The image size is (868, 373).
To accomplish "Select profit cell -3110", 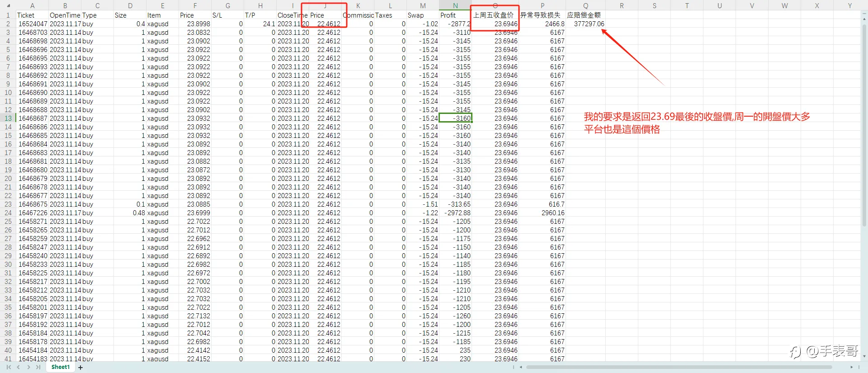I will (x=456, y=32).
